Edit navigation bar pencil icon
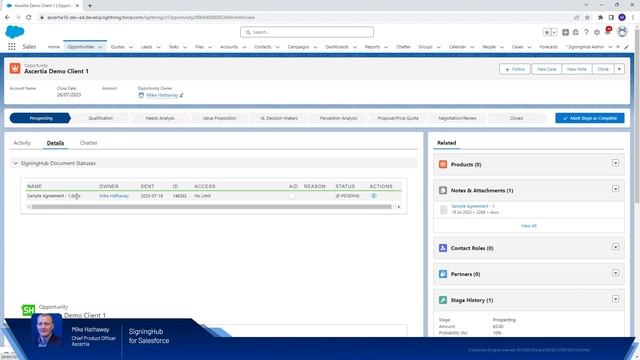Viewport: 640px width, 360px height. pyautogui.click(x=627, y=47)
